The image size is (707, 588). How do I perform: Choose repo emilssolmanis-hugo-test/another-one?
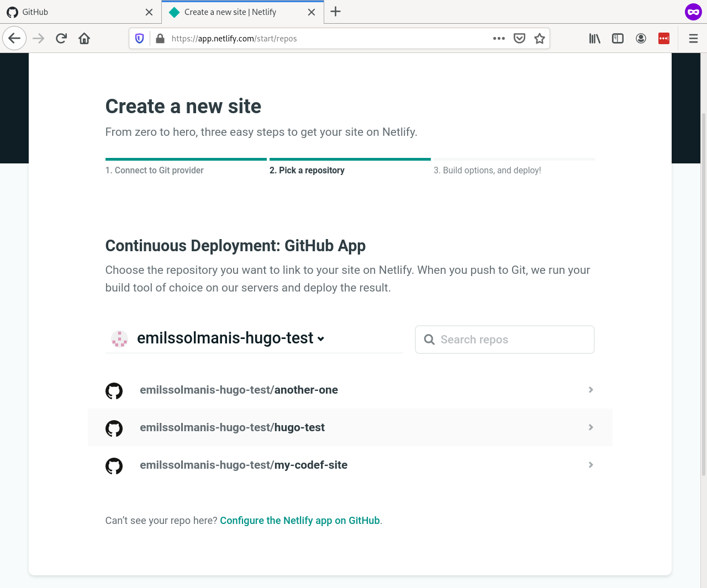coord(350,390)
